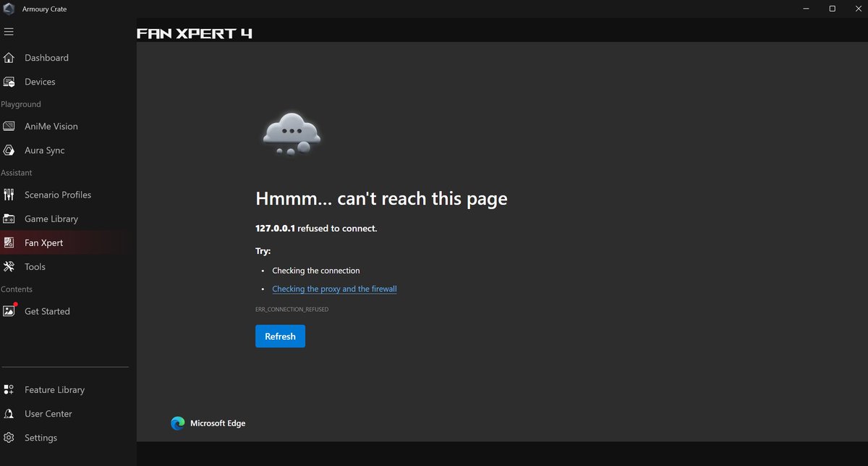Select the Fan Xpert fan icon
The height and width of the screenshot is (466, 868).
[9, 242]
